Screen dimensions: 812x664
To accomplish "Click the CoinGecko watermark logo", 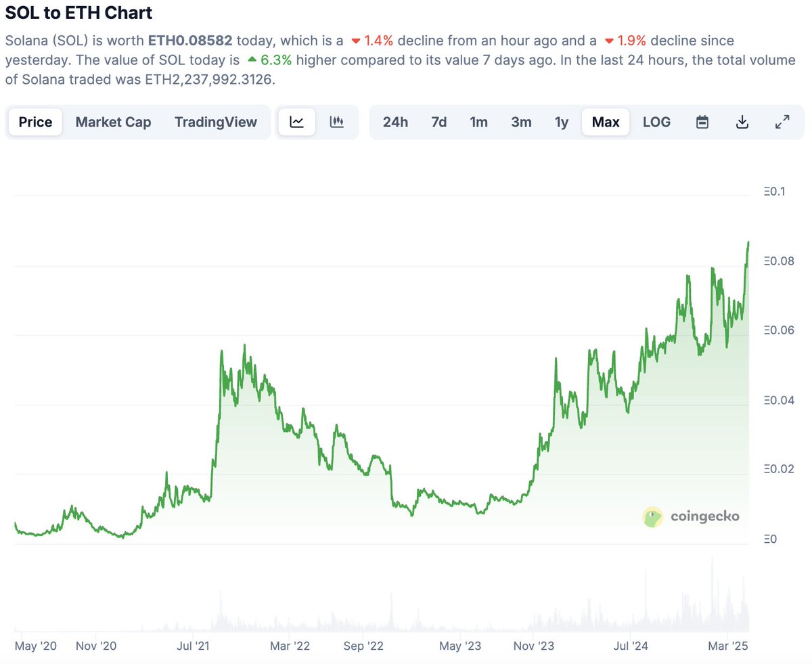I will [692, 516].
